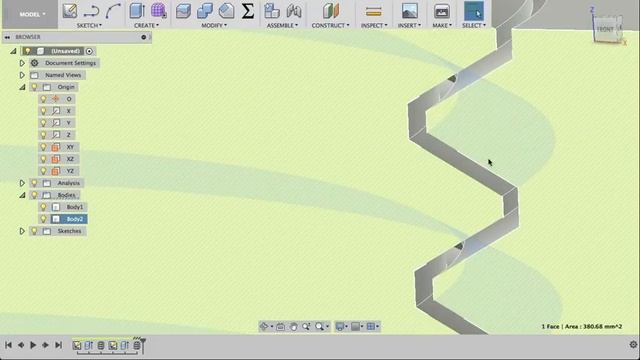Click the Select tool icon
The image size is (640, 360).
pyautogui.click(x=474, y=11)
